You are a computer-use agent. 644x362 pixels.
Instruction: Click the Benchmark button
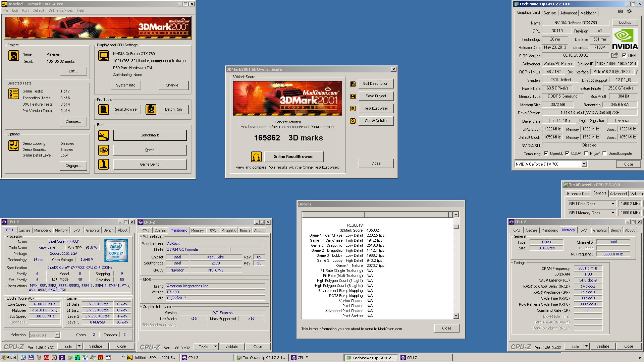[x=150, y=135]
